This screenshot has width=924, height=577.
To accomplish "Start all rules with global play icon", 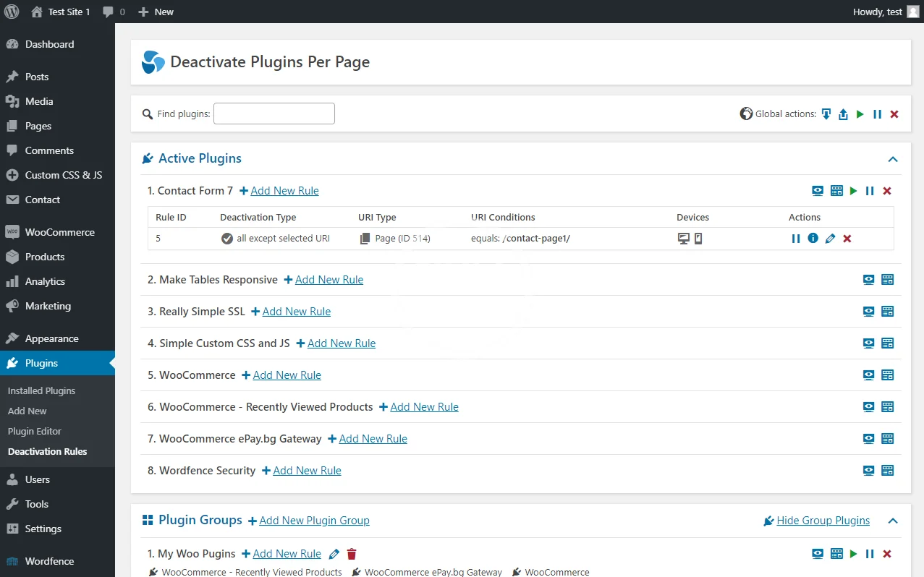I will pos(860,114).
